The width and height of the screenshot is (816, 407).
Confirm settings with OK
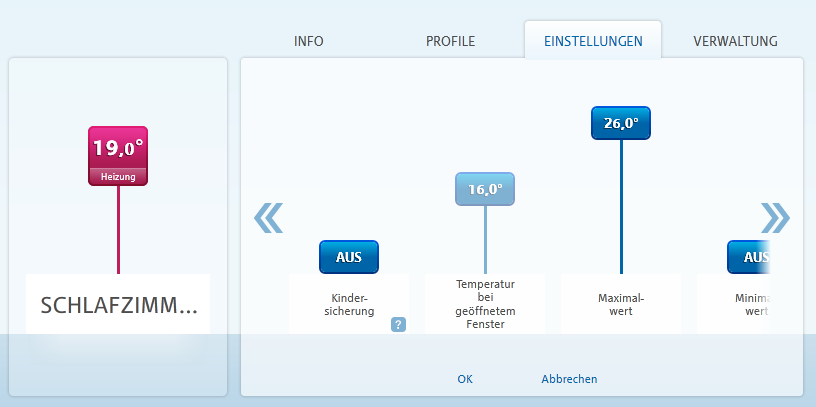[465, 379]
